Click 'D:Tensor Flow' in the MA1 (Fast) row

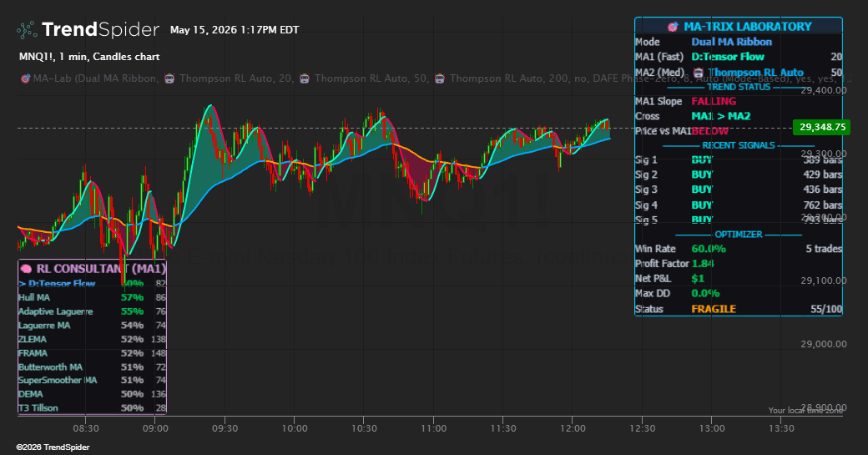tap(728, 57)
